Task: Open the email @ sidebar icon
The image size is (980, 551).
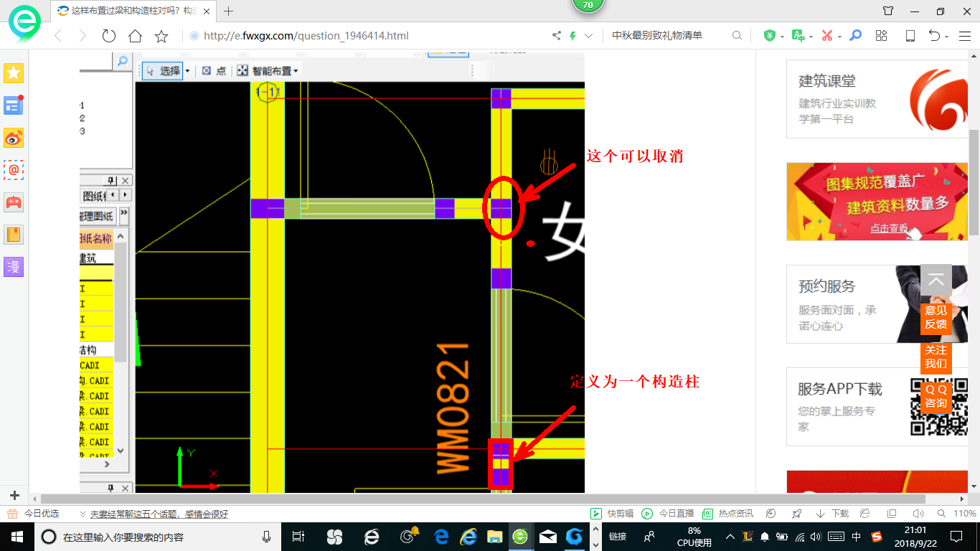Action: pos(14,170)
